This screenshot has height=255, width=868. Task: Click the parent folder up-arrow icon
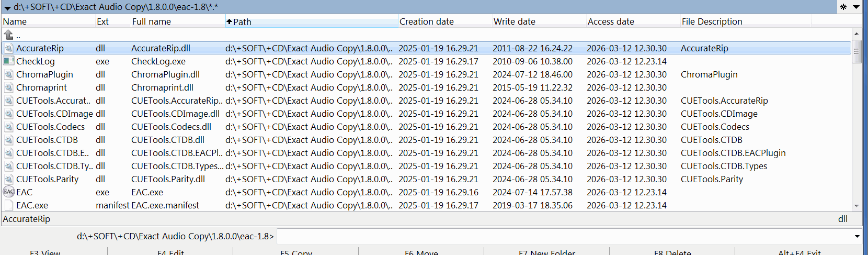tap(8, 35)
